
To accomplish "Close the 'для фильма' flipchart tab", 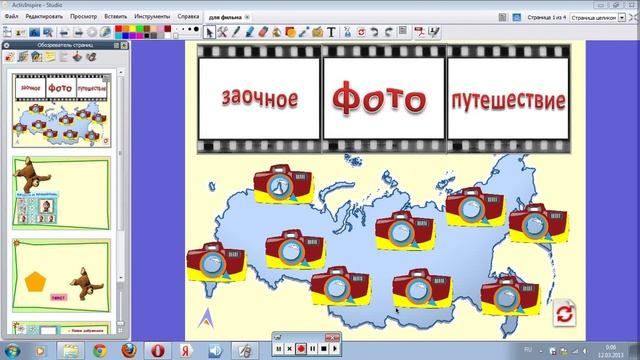I will tap(247, 18).
